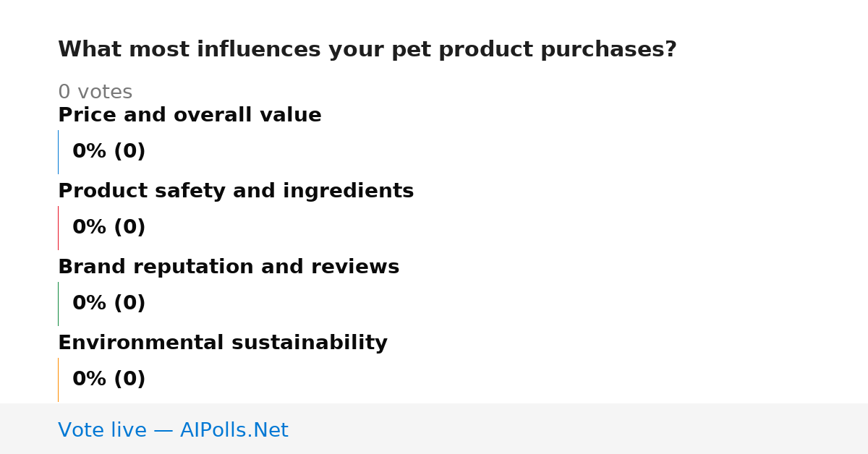Viewport: 868px width, 454px height.
Task: Click 0% (0) result under Brand reputation
Action: (109, 304)
